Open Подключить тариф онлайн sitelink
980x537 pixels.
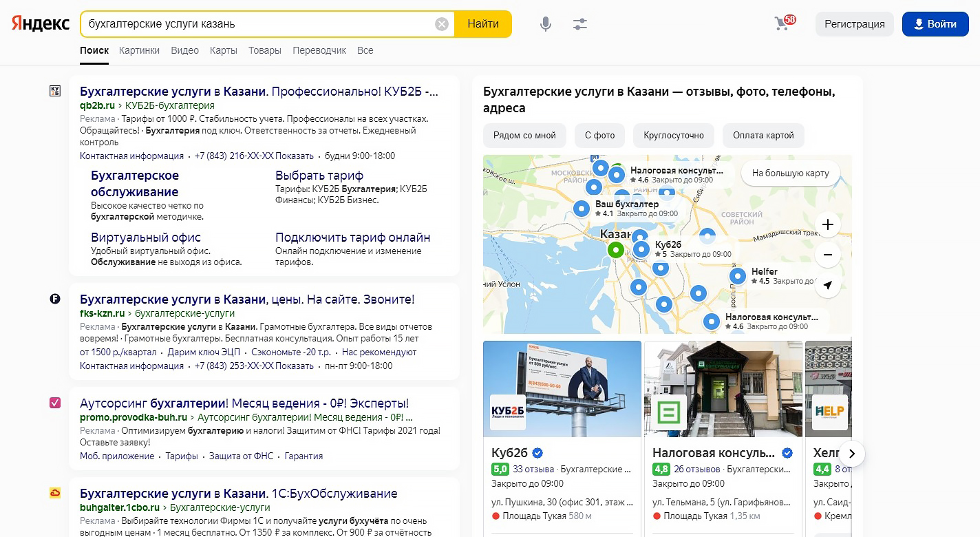(353, 238)
